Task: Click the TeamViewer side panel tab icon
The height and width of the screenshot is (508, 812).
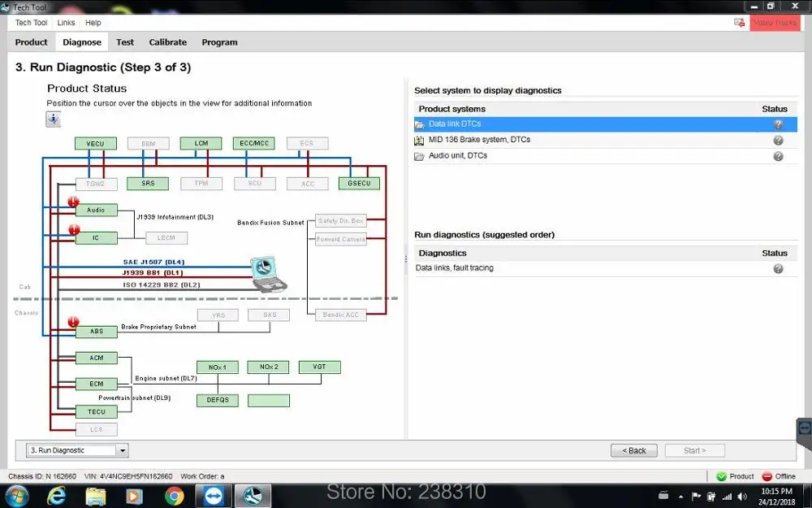Action: 804,428
